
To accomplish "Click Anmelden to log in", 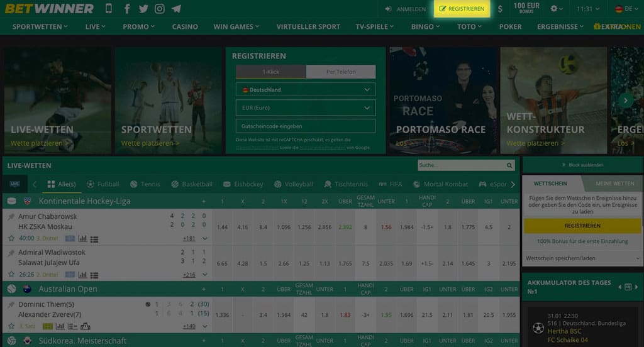I will [x=406, y=9].
